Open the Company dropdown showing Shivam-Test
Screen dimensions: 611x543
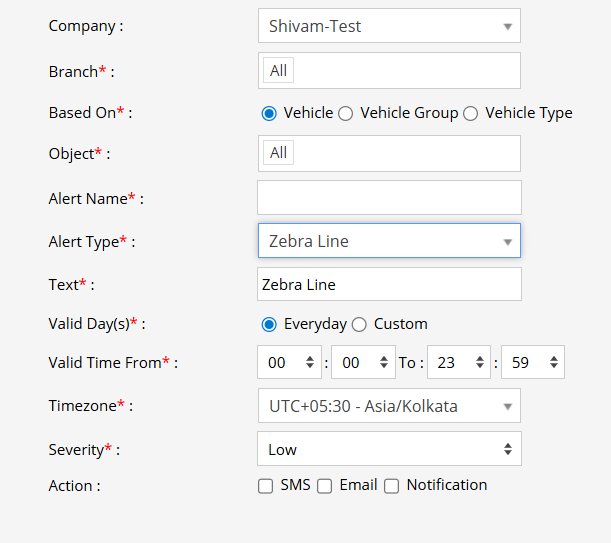click(388, 26)
